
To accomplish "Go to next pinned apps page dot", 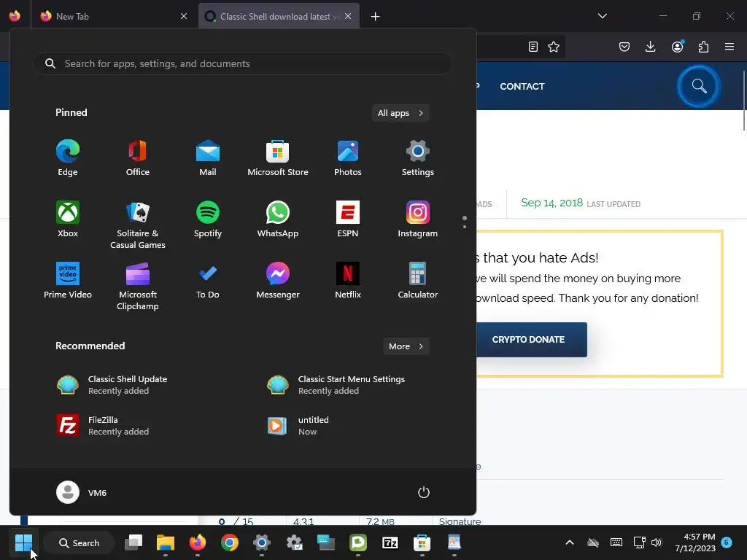I will pyautogui.click(x=465, y=227).
